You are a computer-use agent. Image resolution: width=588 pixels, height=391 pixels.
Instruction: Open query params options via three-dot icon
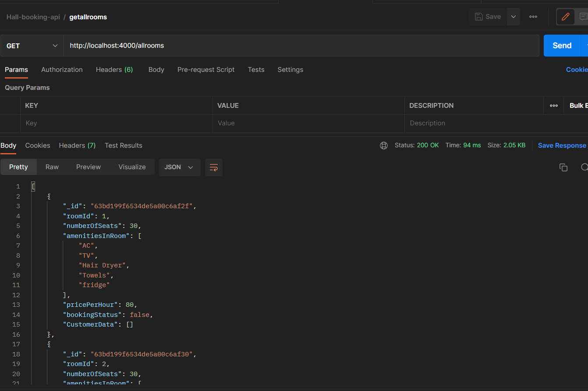[553, 105]
